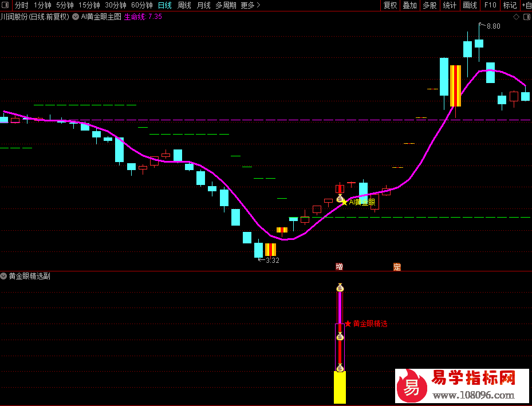Screen dimensions: 532x406
Task: Click the money bag icon on the main chart
Action: [340, 198]
